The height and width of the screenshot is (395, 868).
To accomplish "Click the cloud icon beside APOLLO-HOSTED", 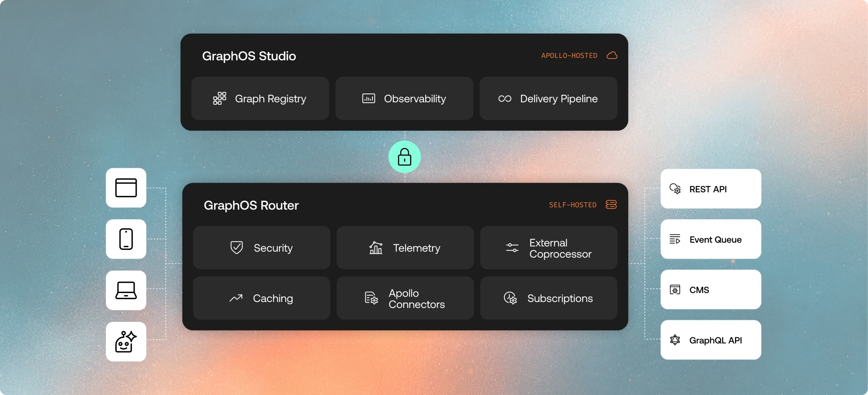I will point(612,55).
